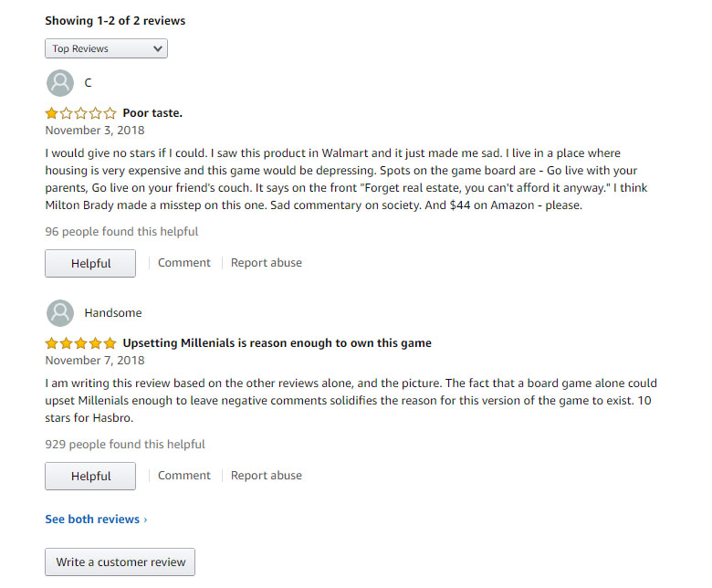Click reviewer C's profile avatar icon
Screen dimensions: 712x588
pos(60,83)
